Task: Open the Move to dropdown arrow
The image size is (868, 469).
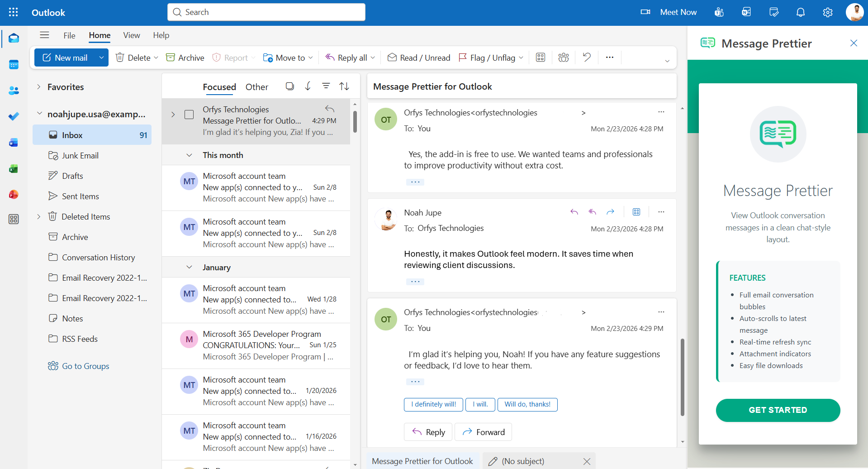Action: (x=311, y=57)
